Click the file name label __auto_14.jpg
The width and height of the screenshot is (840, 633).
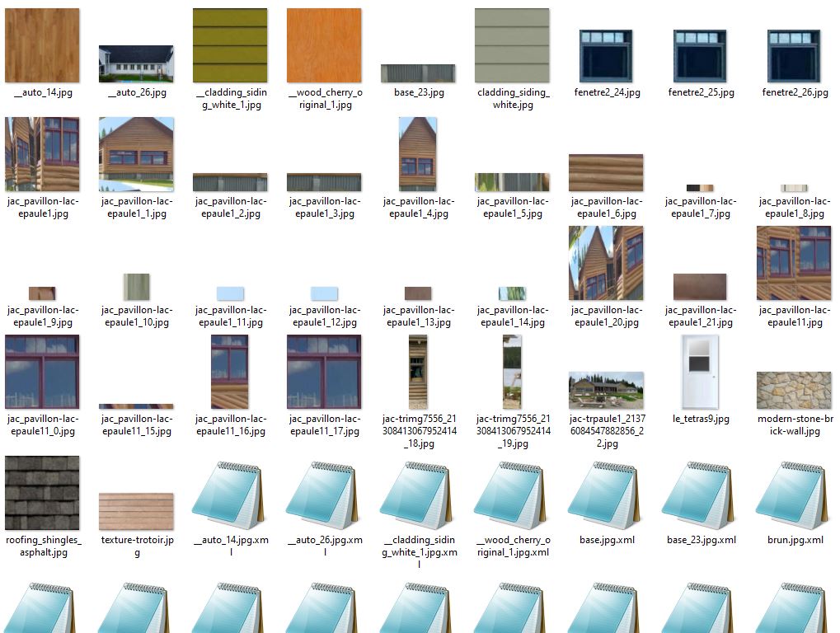point(43,92)
